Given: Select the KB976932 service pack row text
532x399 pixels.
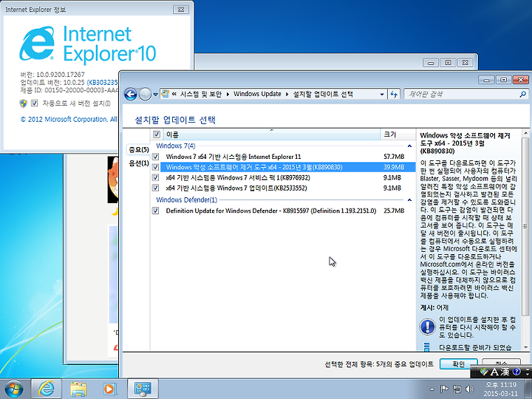Looking at the screenshot, I should click(x=238, y=177).
